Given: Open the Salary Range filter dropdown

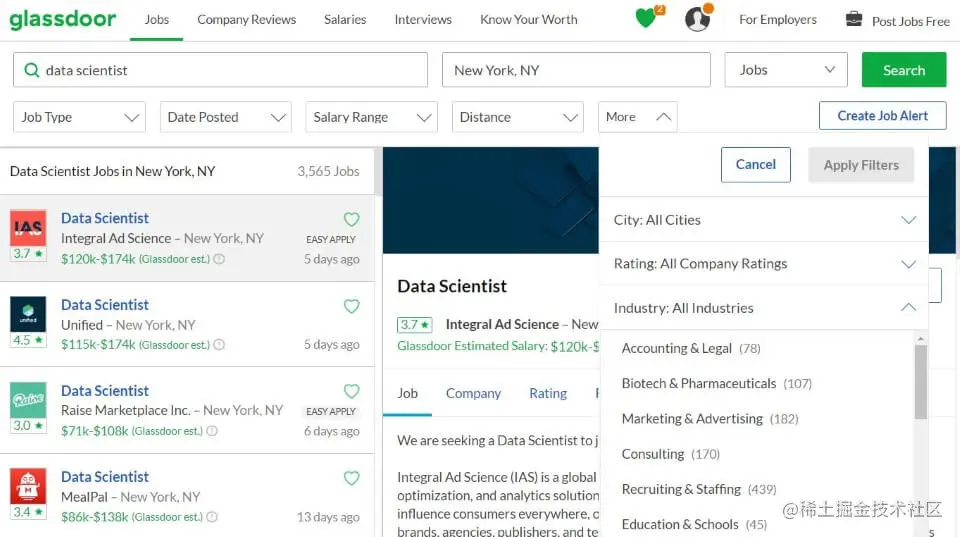Looking at the screenshot, I should click(x=372, y=117).
